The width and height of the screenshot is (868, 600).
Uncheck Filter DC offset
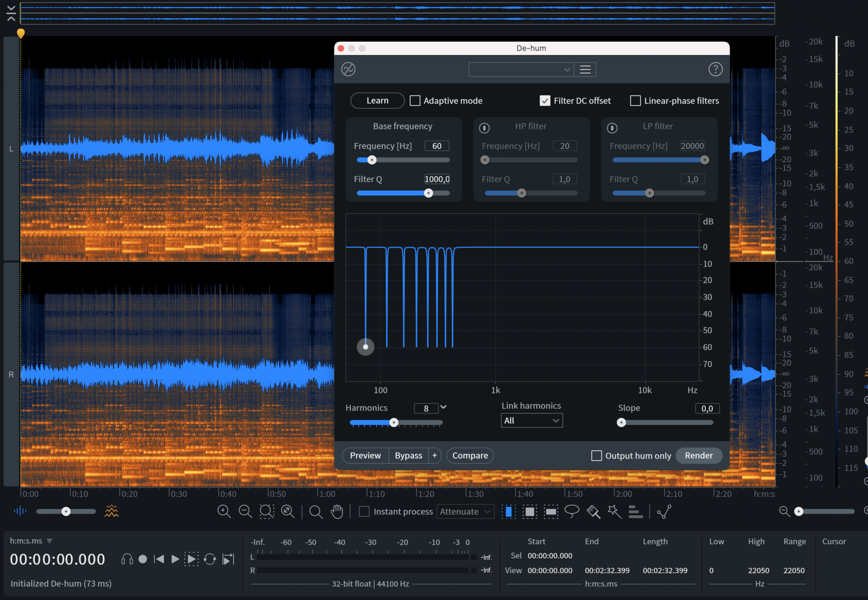click(x=545, y=101)
